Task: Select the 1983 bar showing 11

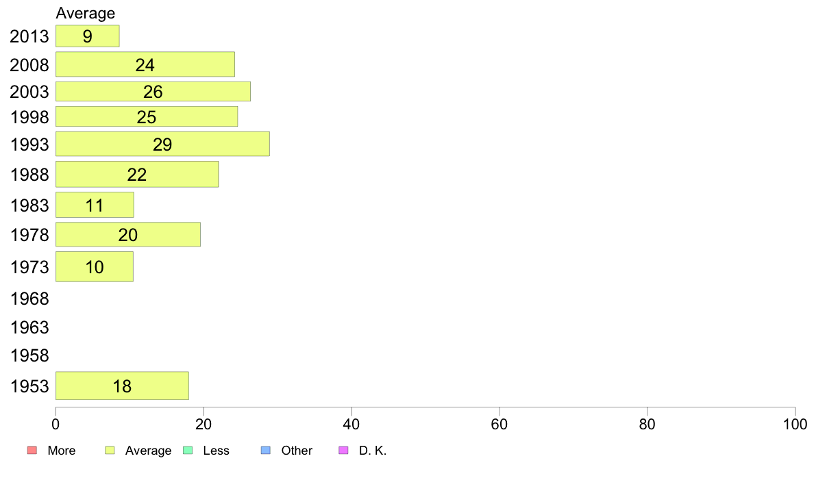Action: tap(95, 205)
